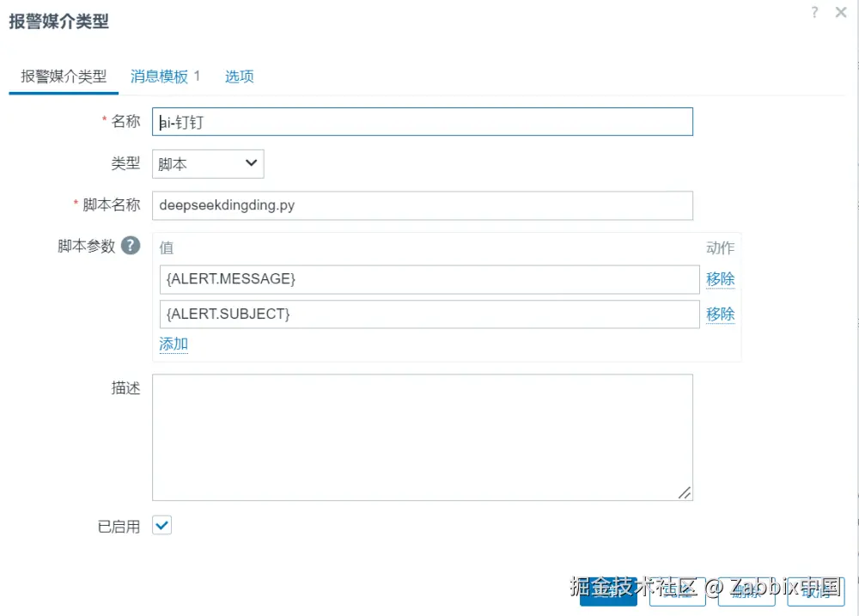Remove the {ALERT.SUBJECT} parameter row
The image size is (859, 616).
click(x=720, y=314)
